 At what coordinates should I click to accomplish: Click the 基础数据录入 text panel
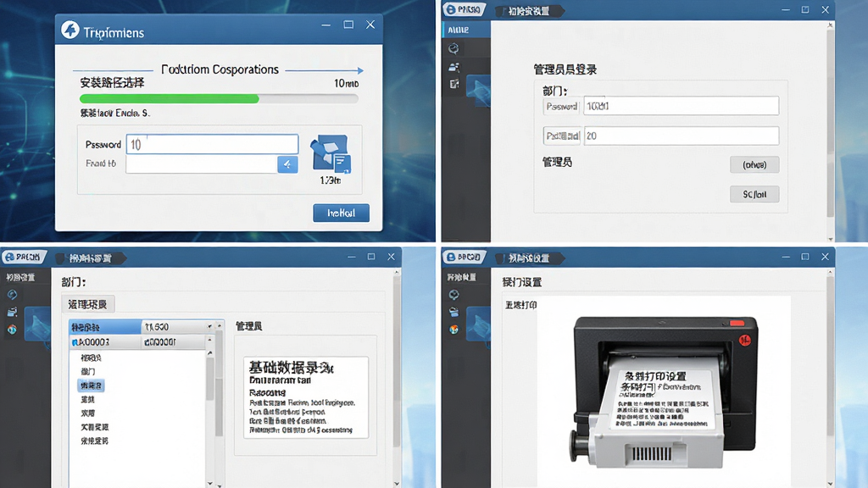point(306,398)
